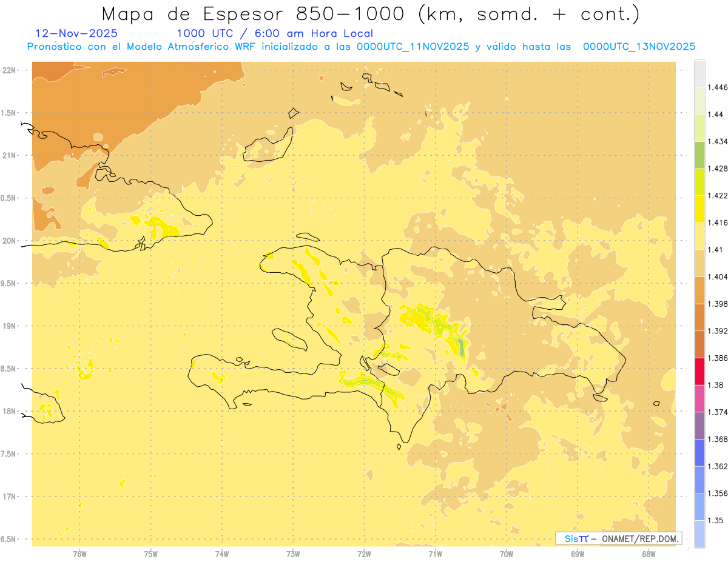Click the pale yellow colorbar segment between 1.41 and 1.416

(699, 236)
